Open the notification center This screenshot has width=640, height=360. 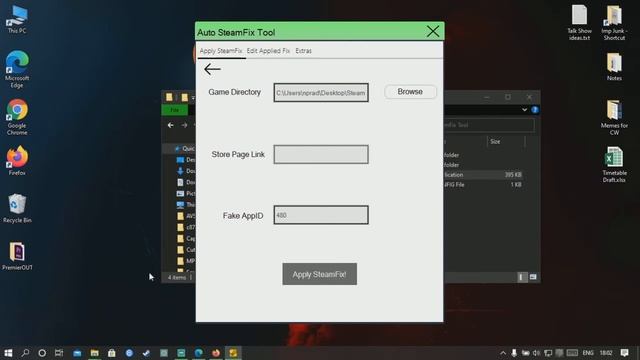point(624,353)
